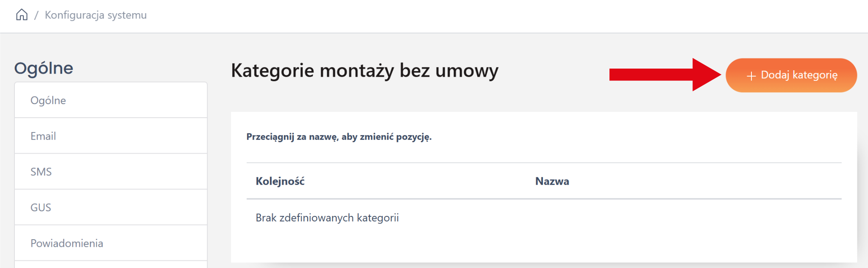Click the Brak zdefiniowanych kategorii row
The width and height of the screenshot is (868, 268).
point(327,218)
